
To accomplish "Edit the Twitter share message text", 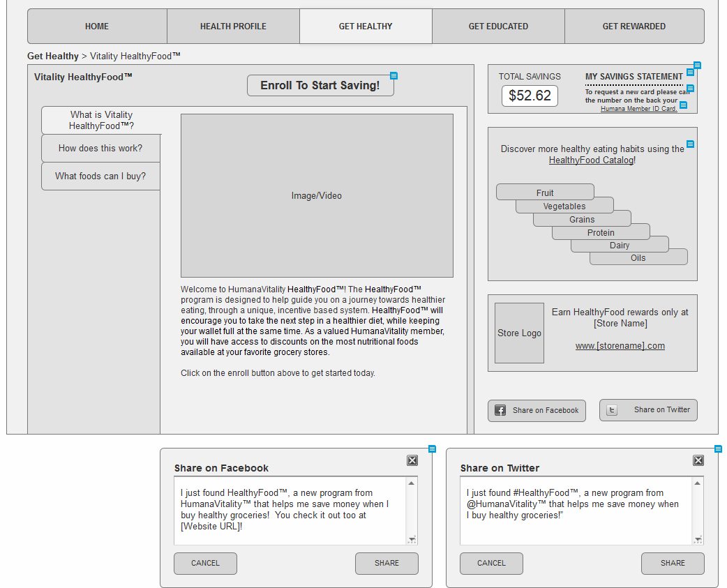I will click(582, 511).
